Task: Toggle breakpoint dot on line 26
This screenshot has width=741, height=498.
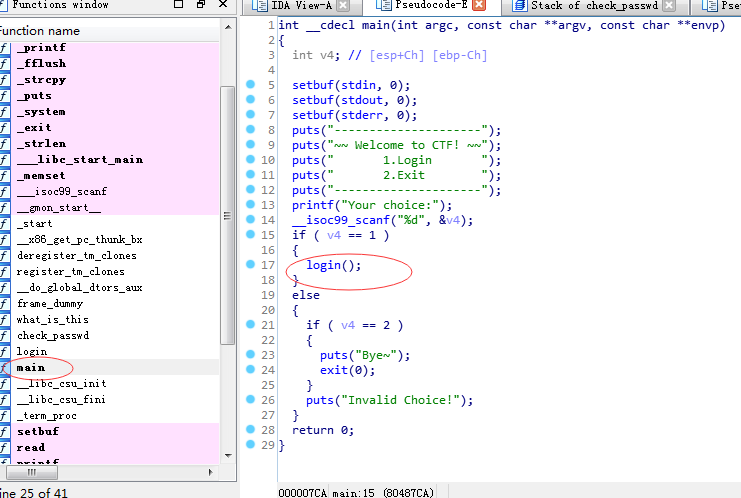Action: click(x=250, y=399)
